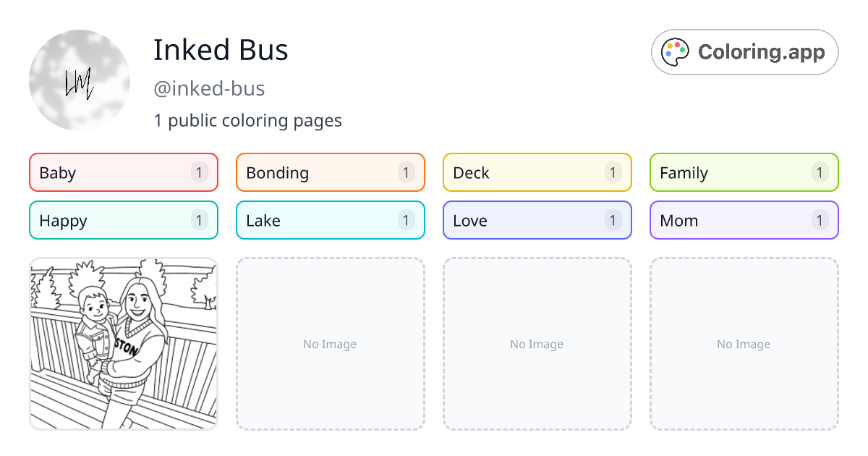Click the count badge on the Baby tag
Viewport: 868px width, 456px height.
(x=199, y=172)
